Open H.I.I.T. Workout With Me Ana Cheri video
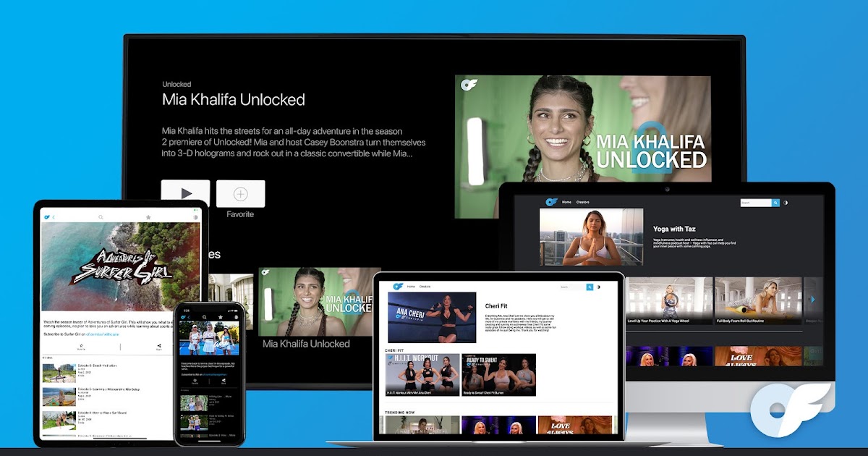Image resolution: width=868 pixels, height=456 pixels. tap(422, 375)
